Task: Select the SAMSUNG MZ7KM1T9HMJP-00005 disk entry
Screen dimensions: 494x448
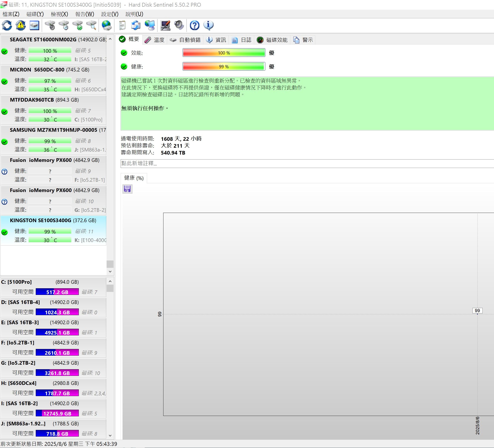Action: (x=53, y=140)
